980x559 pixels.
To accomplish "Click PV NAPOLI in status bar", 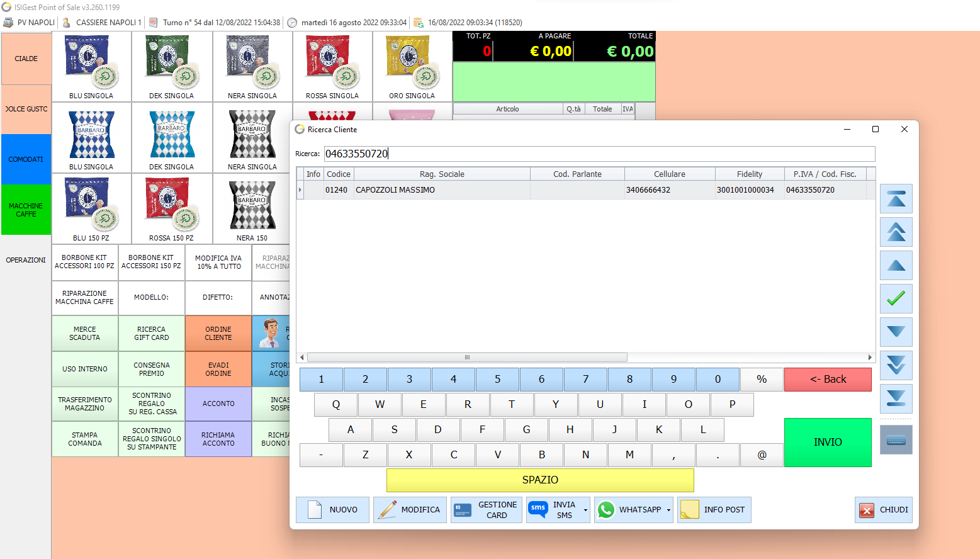I will click(30, 23).
